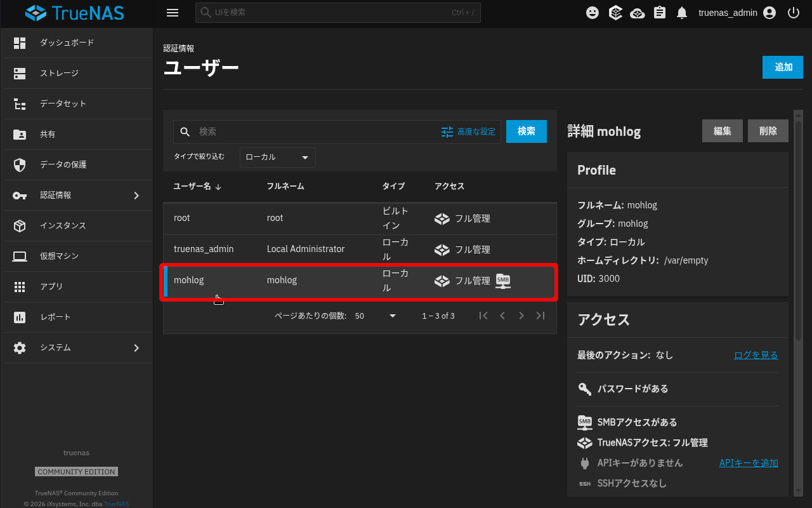Click the SSH access icon

pos(585,483)
